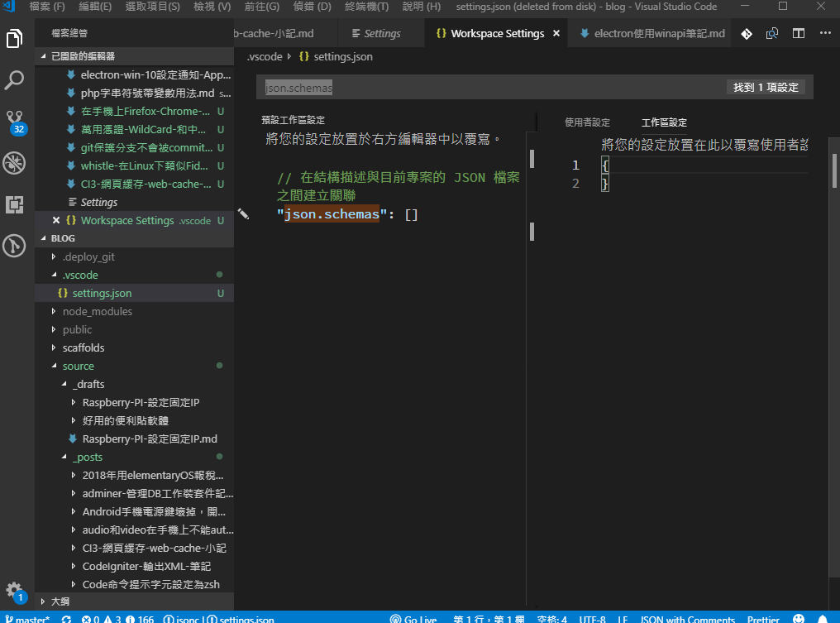Switch to the electron使用winapi筆記.md tab
840x623 pixels.
pos(651,34)
